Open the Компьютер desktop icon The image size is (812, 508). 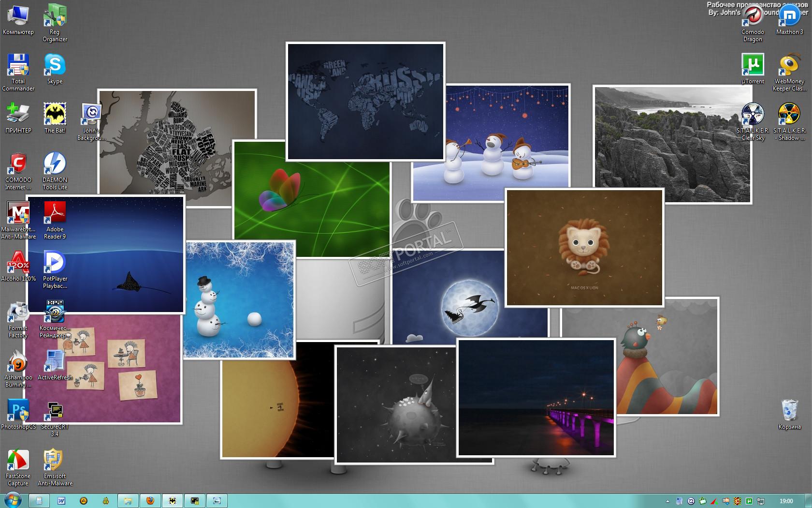pos(18,19)
